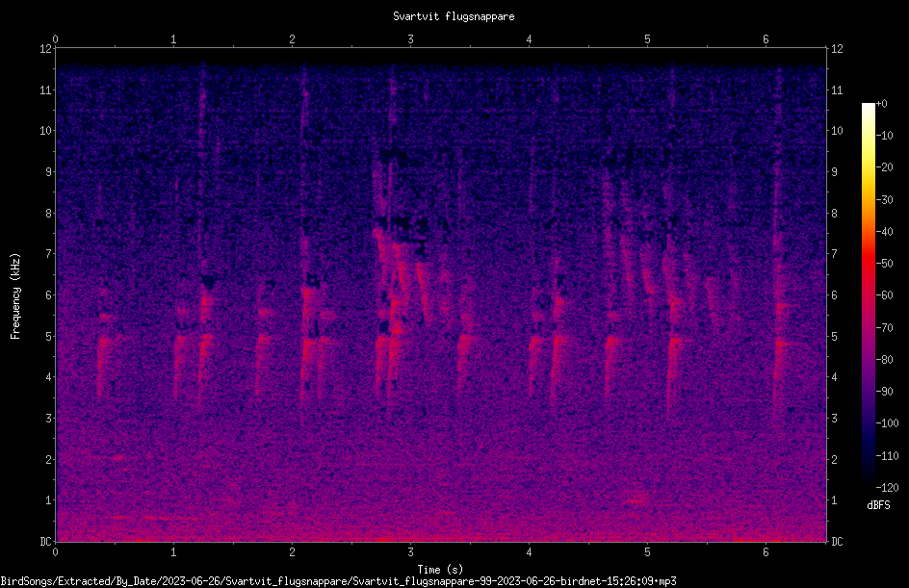Screen dimensions: 909x588
Task: Click the '-50' colorbar value
Action: 885,263
